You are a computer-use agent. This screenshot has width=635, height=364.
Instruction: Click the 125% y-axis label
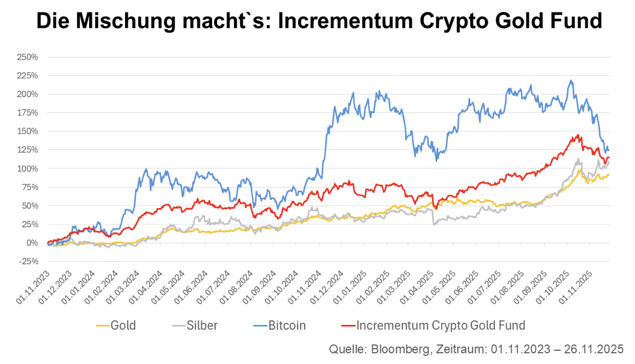click(x=27, y=150)
